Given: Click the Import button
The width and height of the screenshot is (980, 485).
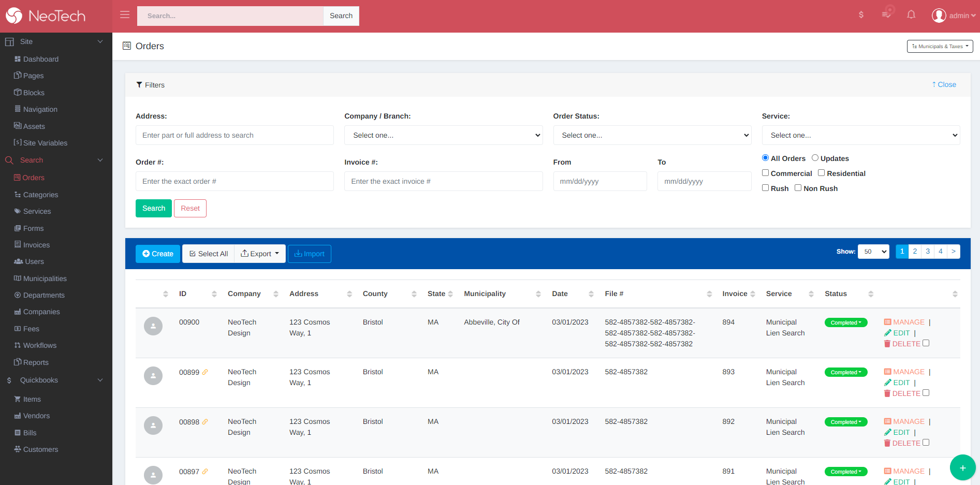Looking at the screenshot, I should click(x=310, y=254).
